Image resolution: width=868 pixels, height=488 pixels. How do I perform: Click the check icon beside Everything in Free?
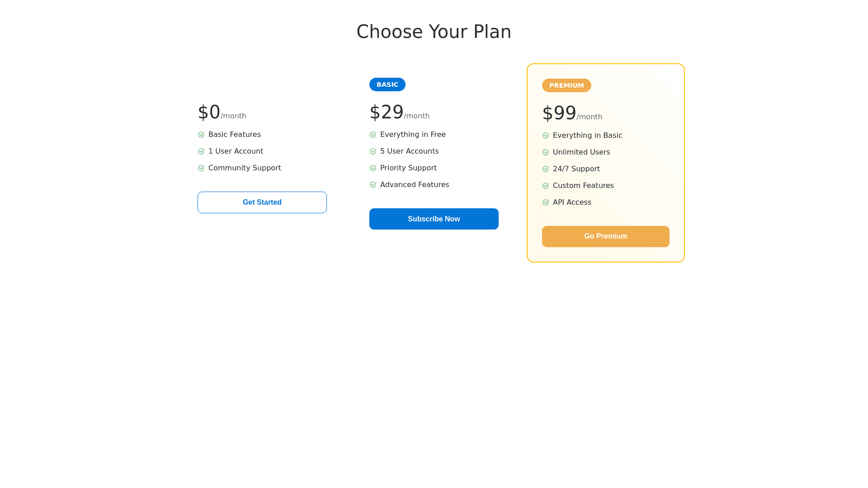pos(373,135)
